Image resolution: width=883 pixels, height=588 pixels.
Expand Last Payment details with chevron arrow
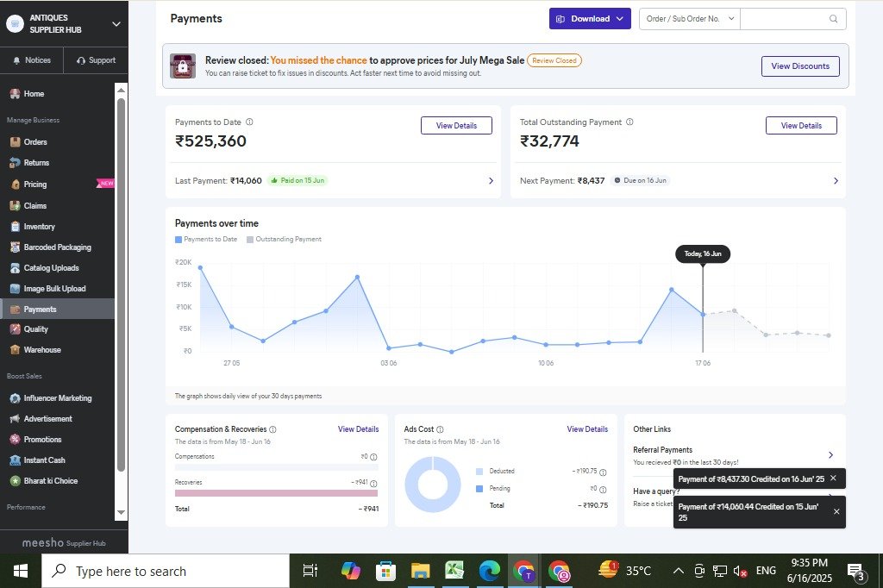click(x=491, y=181)
